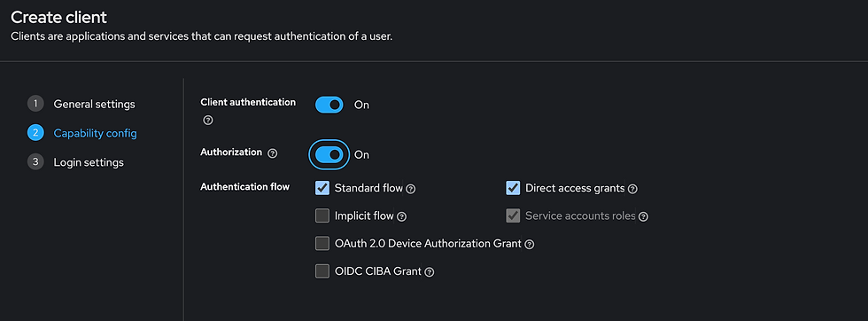The image size is (868, 321).
Task: Click the Standard flow help icon
Action: coord(411,189)
